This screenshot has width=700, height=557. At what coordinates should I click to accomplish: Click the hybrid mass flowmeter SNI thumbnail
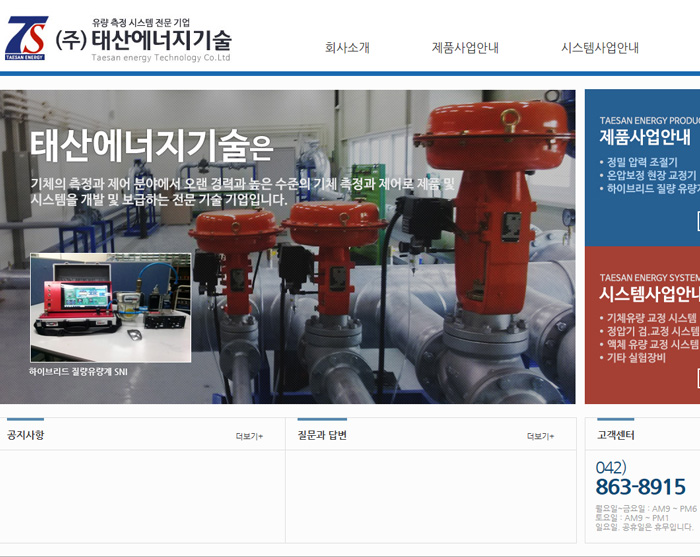tap(111, 308)
